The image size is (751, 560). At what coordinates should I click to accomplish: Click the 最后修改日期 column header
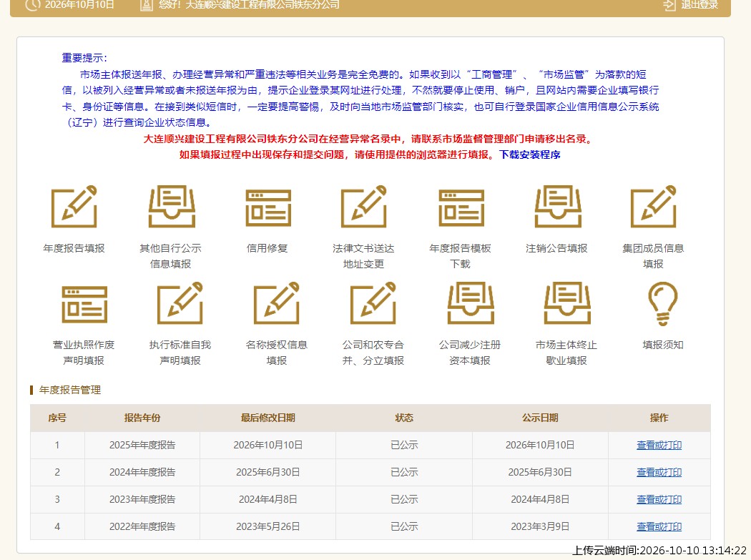(x=267, y=418)
